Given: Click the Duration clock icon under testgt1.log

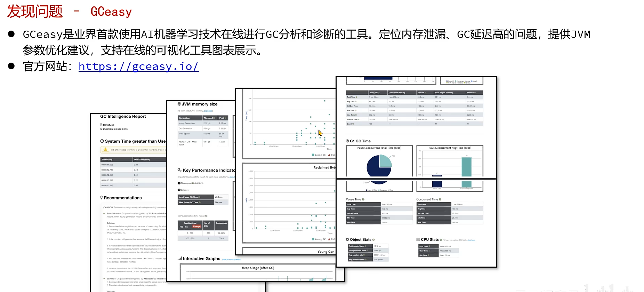Looking at the screenshot, I should (101, 129).
